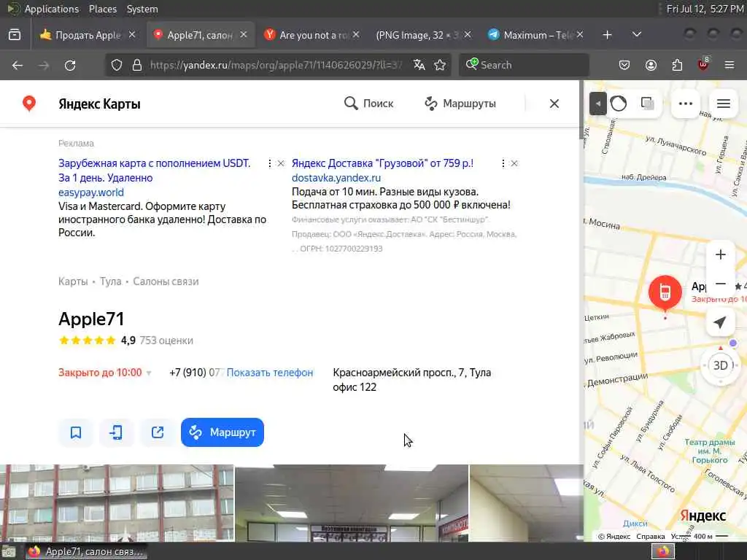Close the Apple71 organization card panel

tap(554, 104)
